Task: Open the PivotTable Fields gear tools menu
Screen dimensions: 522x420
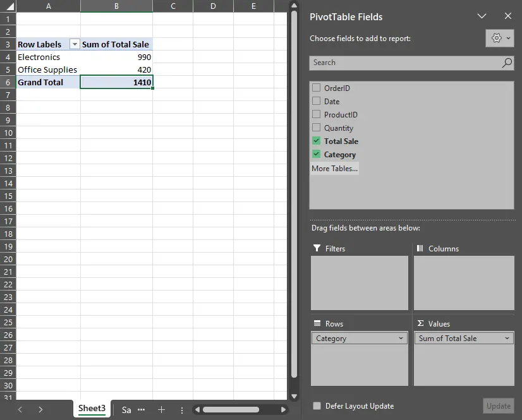Action: pos(500,39)
